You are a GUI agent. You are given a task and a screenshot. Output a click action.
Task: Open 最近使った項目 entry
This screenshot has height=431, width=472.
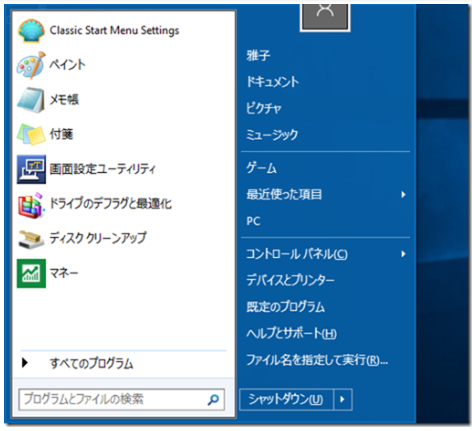click(x=284, y=194)
